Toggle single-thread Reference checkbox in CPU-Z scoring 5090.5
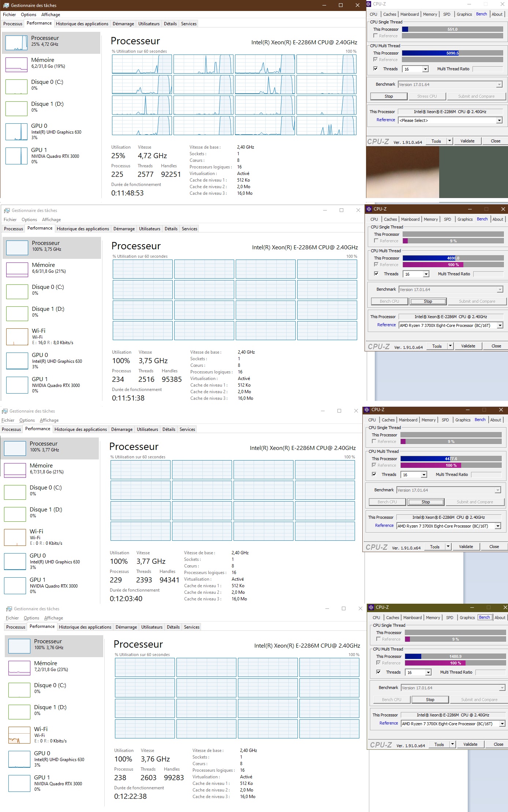 click(x=376, y=36)
